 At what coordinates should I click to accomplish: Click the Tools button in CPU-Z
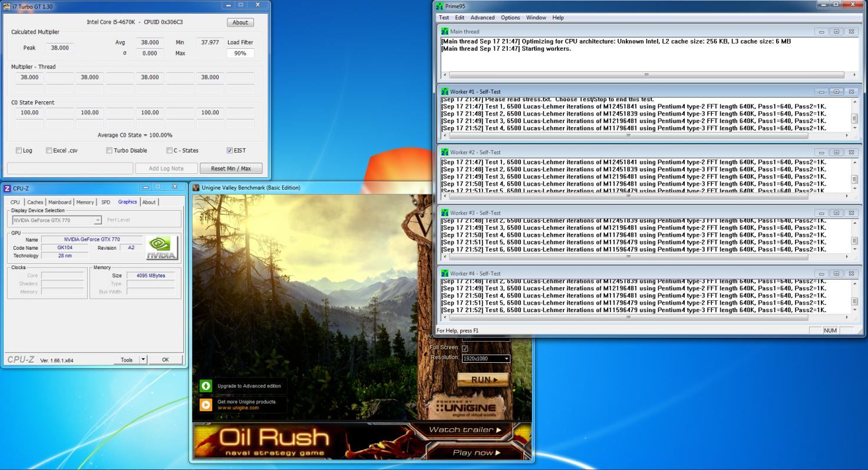pyautogui.click(x=126, y=360)
